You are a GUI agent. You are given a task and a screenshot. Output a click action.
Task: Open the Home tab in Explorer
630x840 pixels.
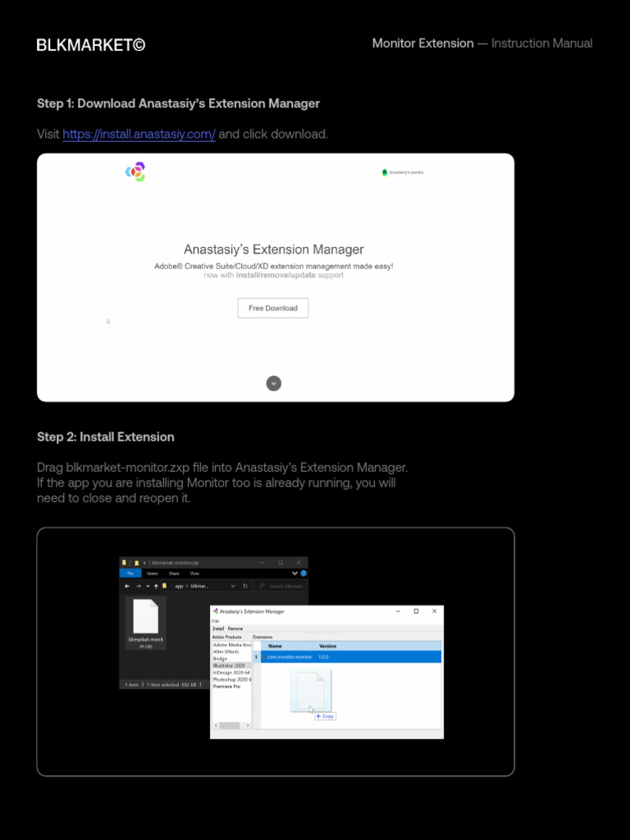[x=153, y=573]
